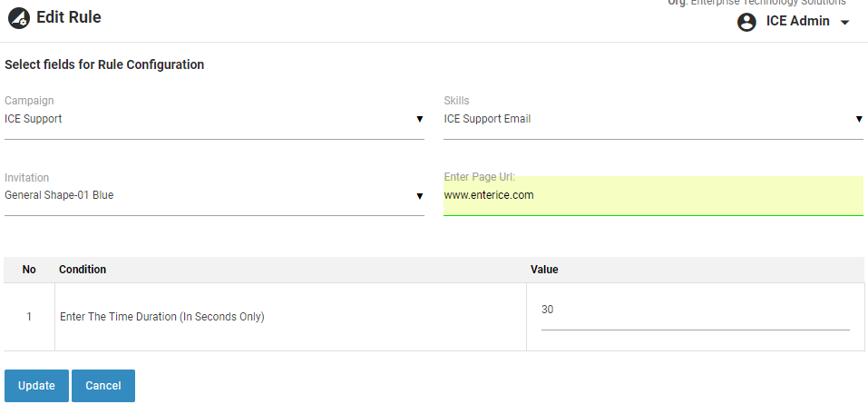Click the General Shape-01 Blue invitation value
This screenshot has width=868, height=414.
59,195
